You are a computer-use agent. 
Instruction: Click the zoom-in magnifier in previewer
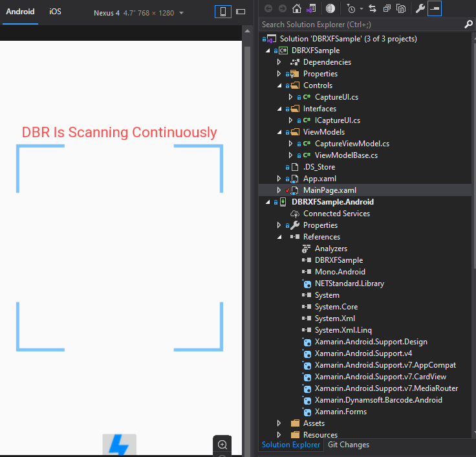pyautogui.click(x=222, y=445)
